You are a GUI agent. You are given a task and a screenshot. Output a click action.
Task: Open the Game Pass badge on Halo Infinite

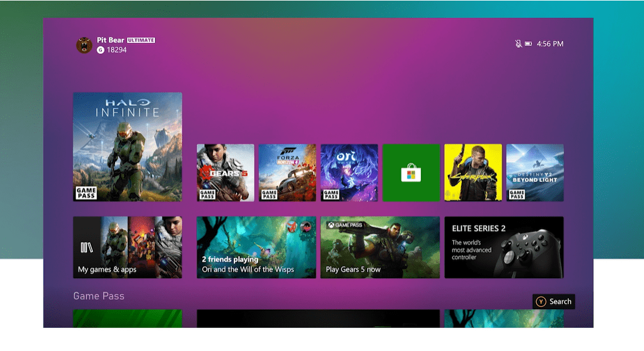86,193
